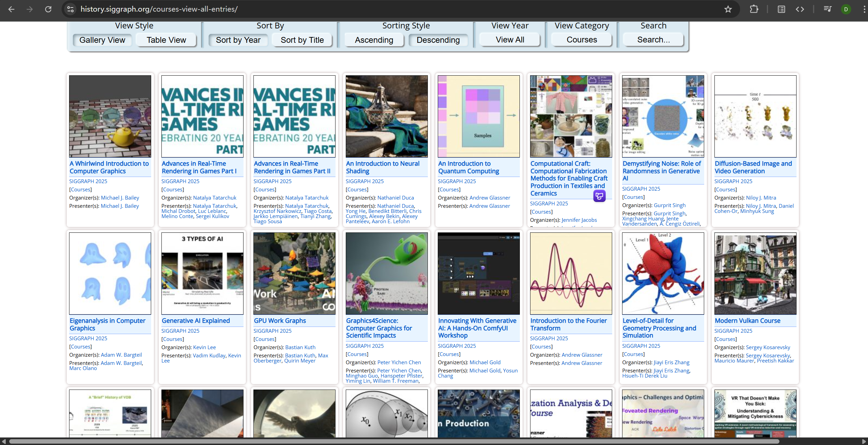Screen dimensions: 868x445
Task: Open the Generative AI Explained course link
Action: pyautogui.click(x=196, y=321)
